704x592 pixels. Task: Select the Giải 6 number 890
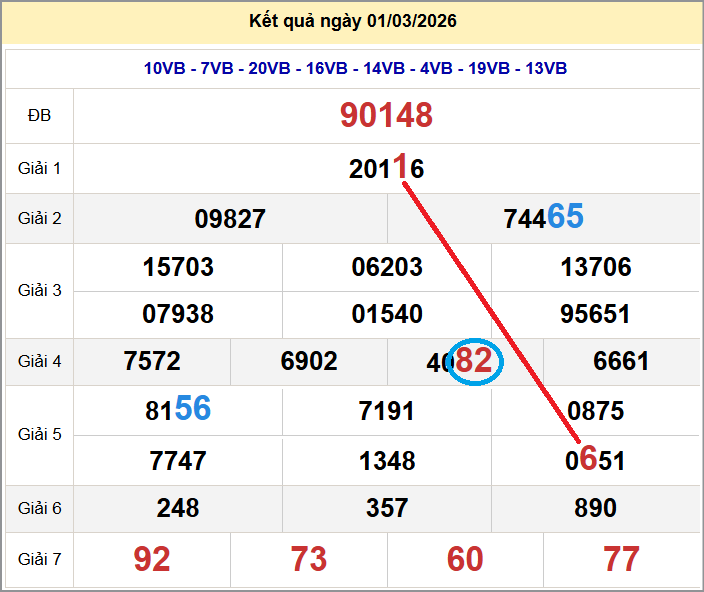point(595,508)
